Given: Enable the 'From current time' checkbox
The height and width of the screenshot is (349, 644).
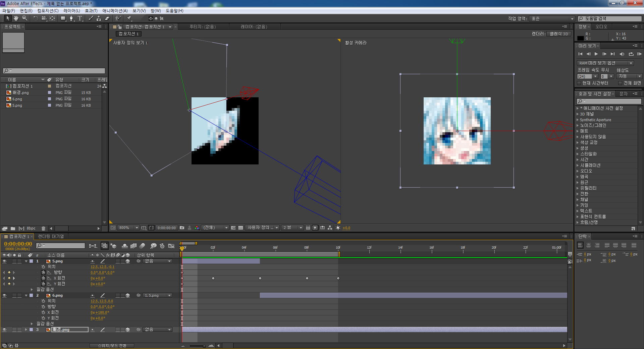Looking at the screenshot, I should [x=579, y=83].
